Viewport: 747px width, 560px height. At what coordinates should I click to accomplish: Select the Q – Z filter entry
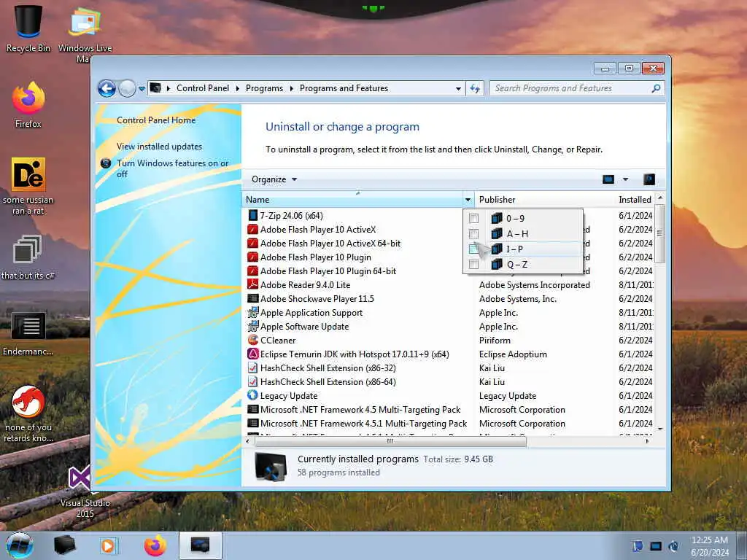[522, 264]
